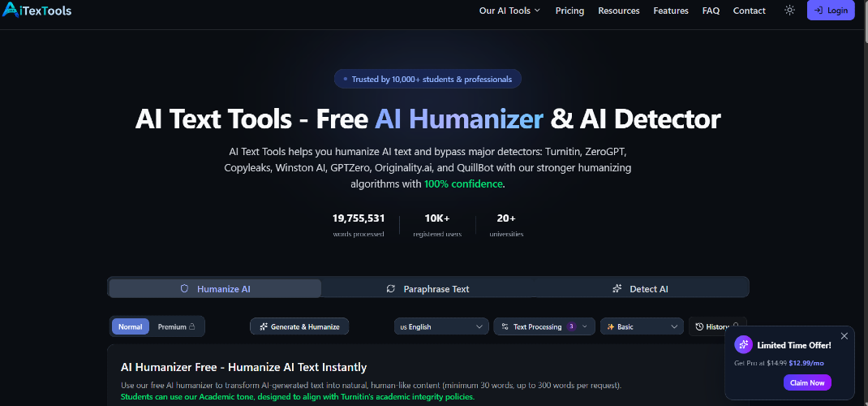Select the locked Premium mode
868x406 pixels.
176,326
